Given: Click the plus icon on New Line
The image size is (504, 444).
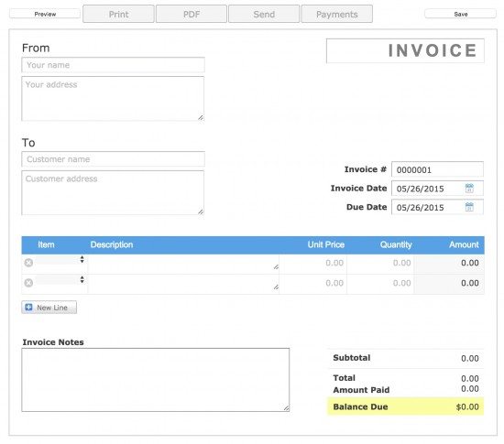Looking at the screenshot, I should [x=28, y=308].
